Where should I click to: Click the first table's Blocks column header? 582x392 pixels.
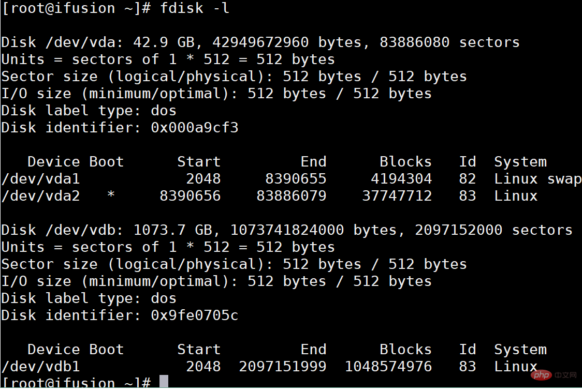point(405,162)
